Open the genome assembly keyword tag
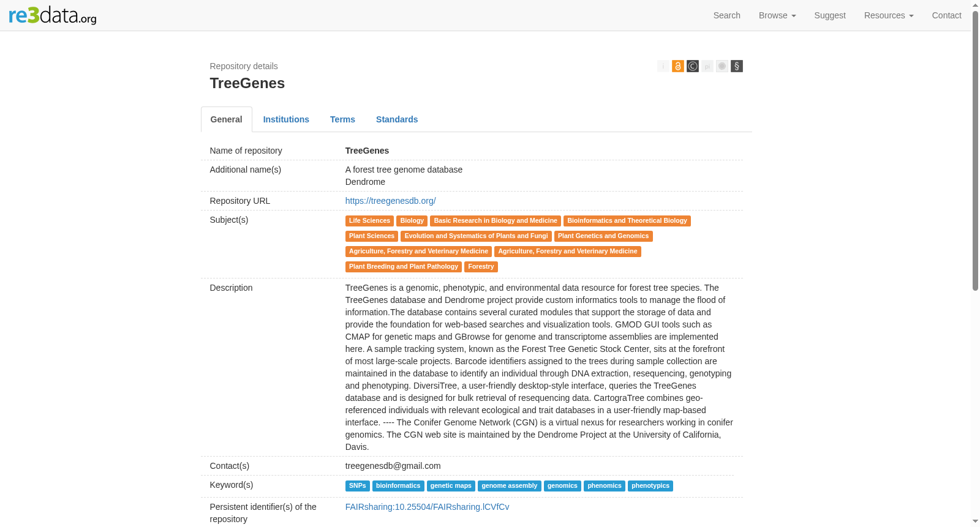Screen dimensions: 980x527 tap(510, 486)
